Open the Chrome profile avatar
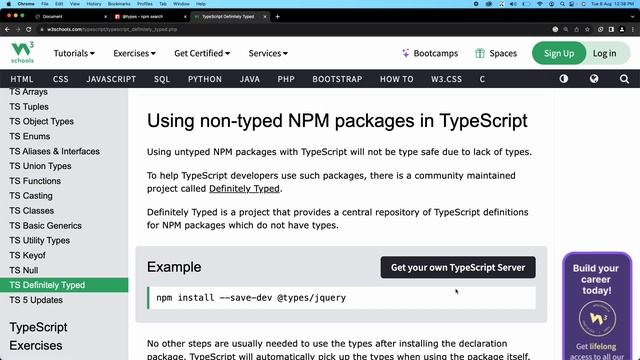 pos(622,29)
